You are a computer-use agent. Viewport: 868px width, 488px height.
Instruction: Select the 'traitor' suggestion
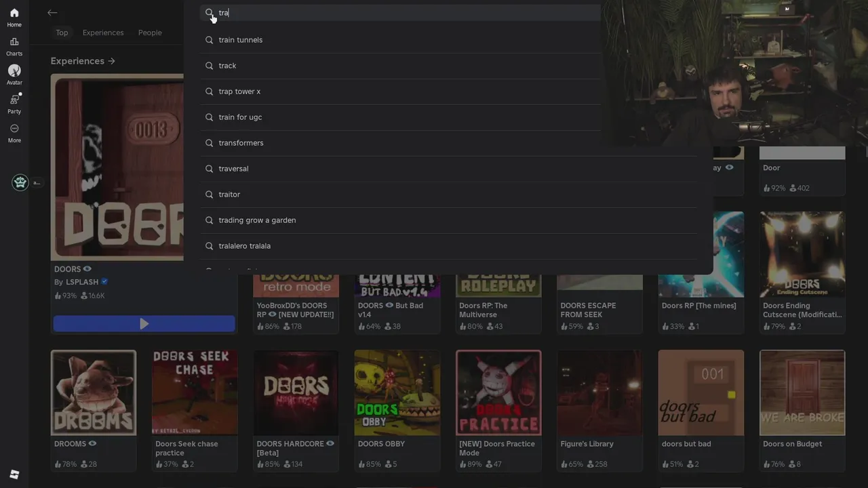[449, 195]
